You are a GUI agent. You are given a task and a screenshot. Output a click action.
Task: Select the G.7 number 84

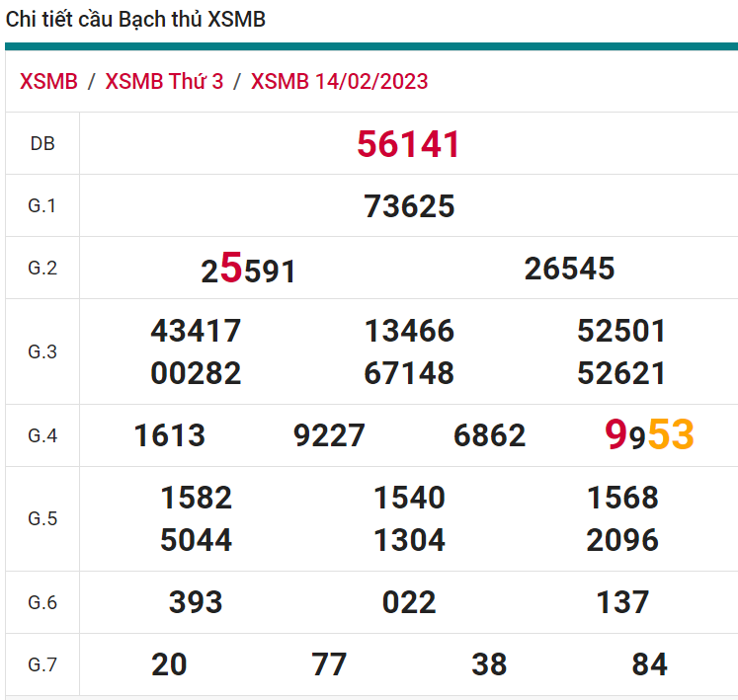(649, 664)
